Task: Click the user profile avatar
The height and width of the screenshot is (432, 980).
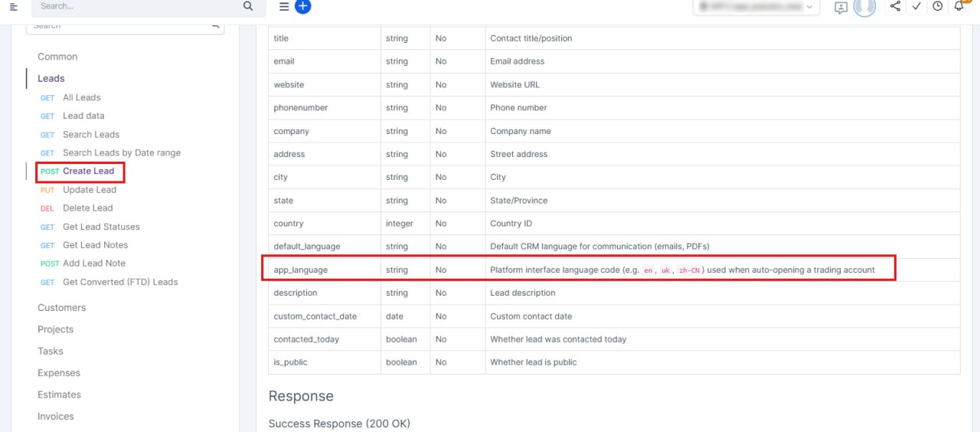Action: (x=864, y=7)
